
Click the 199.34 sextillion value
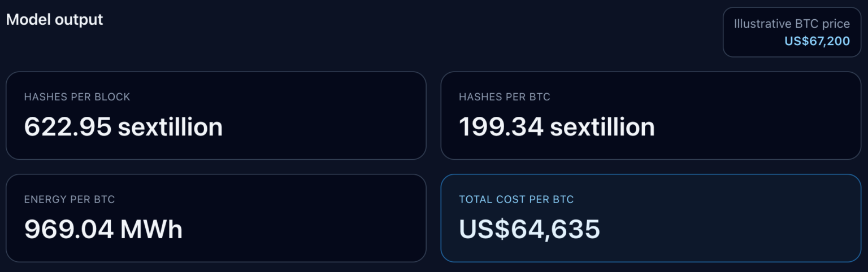pyautogui.click(x=557, y=127)
